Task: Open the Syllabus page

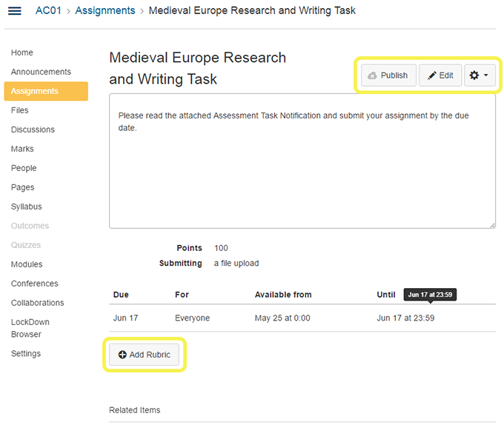Action: coord(27,207)
